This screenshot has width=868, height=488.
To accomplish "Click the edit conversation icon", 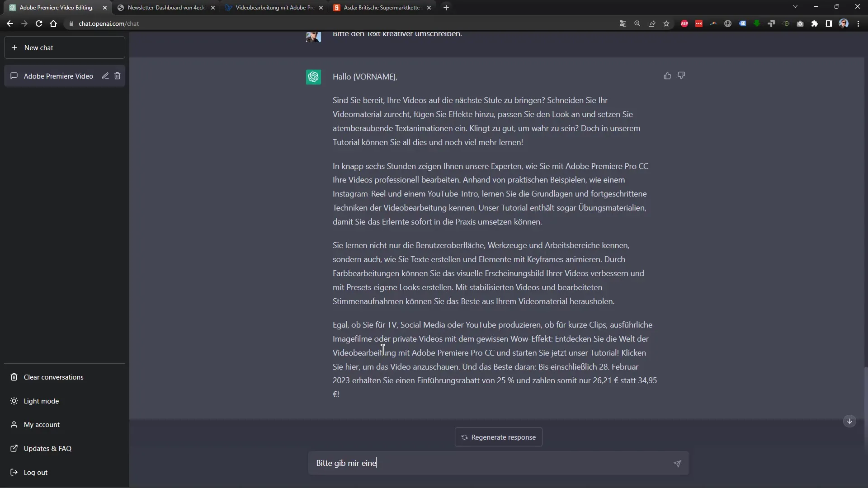I will pyautogui.click(x=105, y=75).
